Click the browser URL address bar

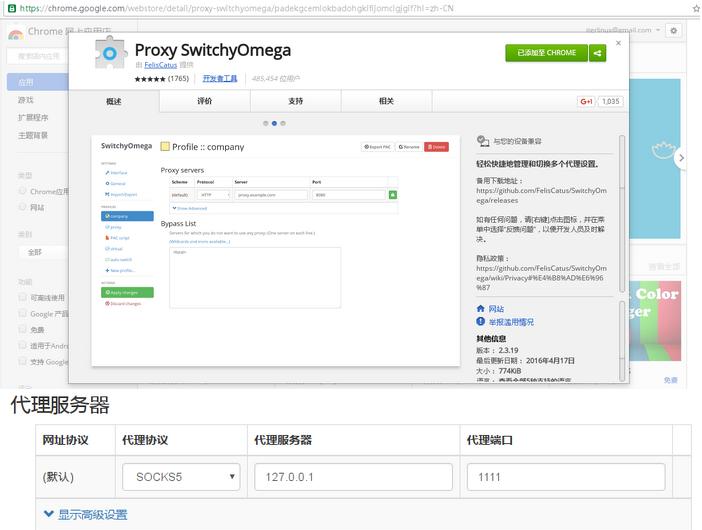(x=349, y=8)
